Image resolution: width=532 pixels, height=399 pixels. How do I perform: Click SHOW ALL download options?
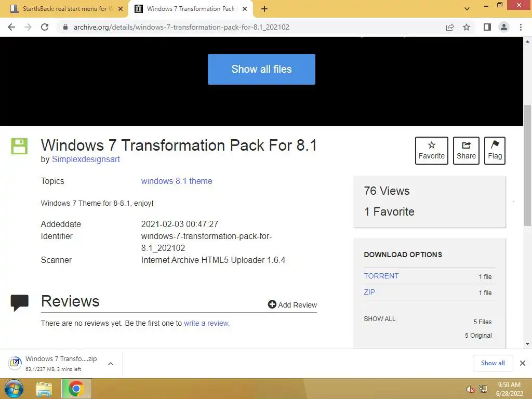pos(380,319)
